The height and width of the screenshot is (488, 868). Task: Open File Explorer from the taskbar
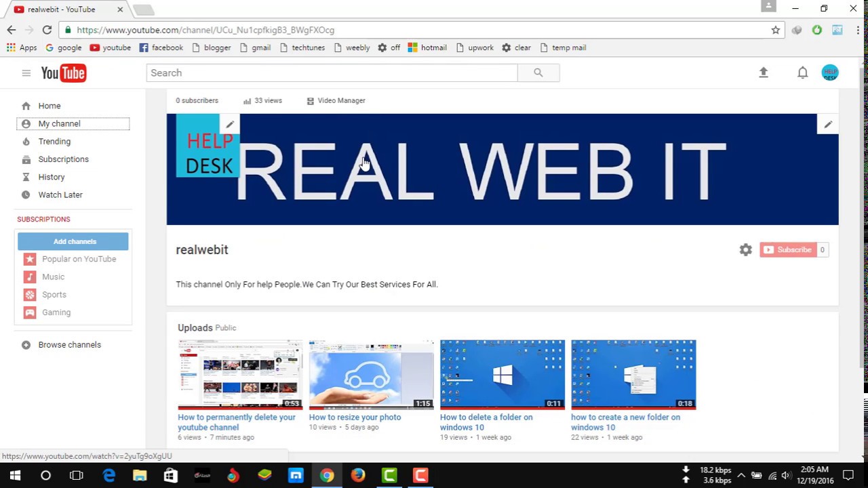140,476
